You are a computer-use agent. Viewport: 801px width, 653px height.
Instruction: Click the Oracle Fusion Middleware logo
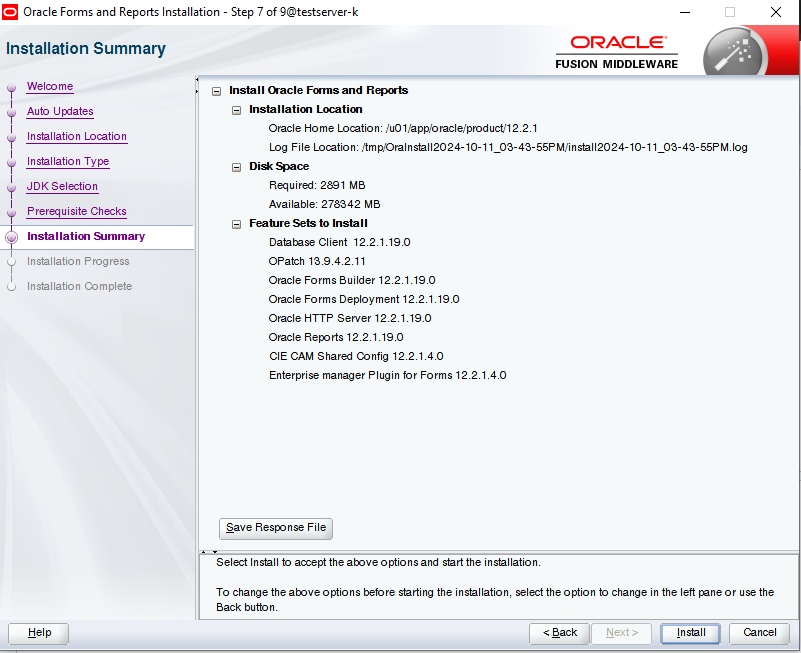(617, 53)
